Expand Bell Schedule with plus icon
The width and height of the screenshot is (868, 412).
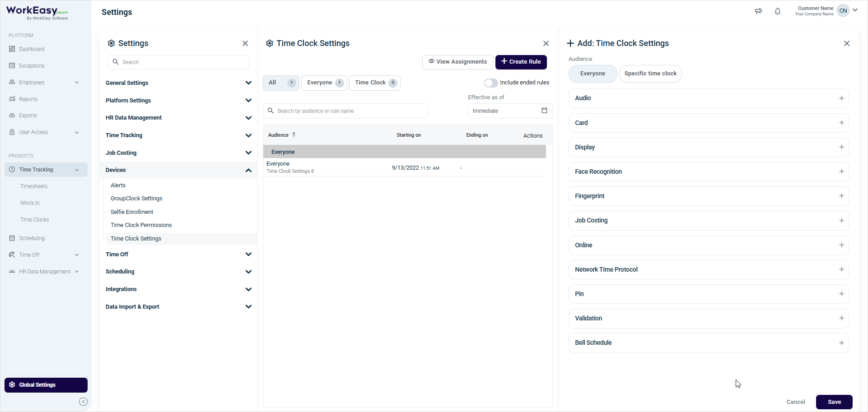pos(841,343)
